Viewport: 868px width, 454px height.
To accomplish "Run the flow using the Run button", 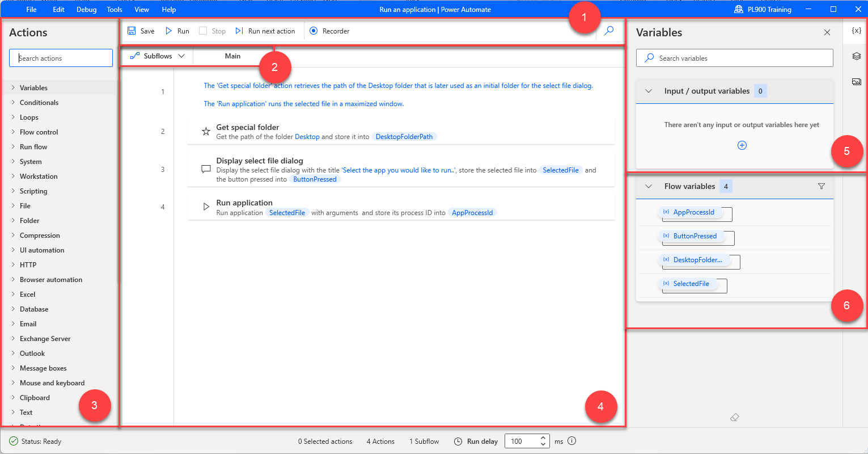I will pos(177,31).
